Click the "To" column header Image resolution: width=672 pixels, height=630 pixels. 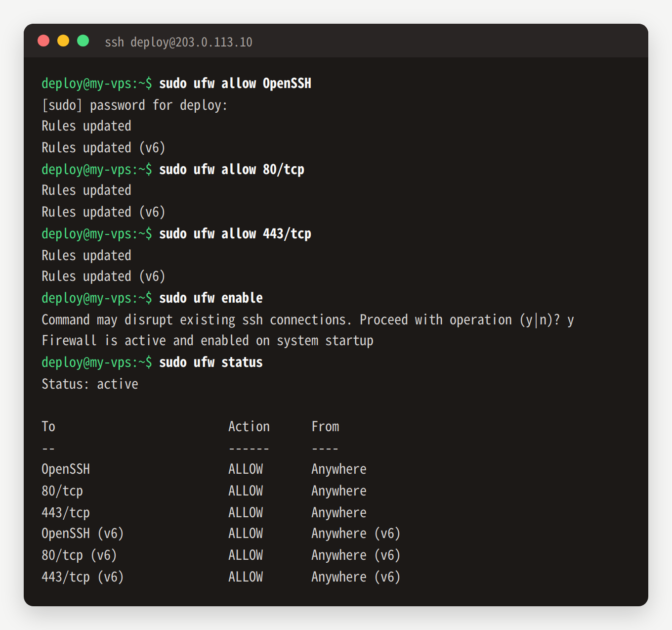(48, 427)
